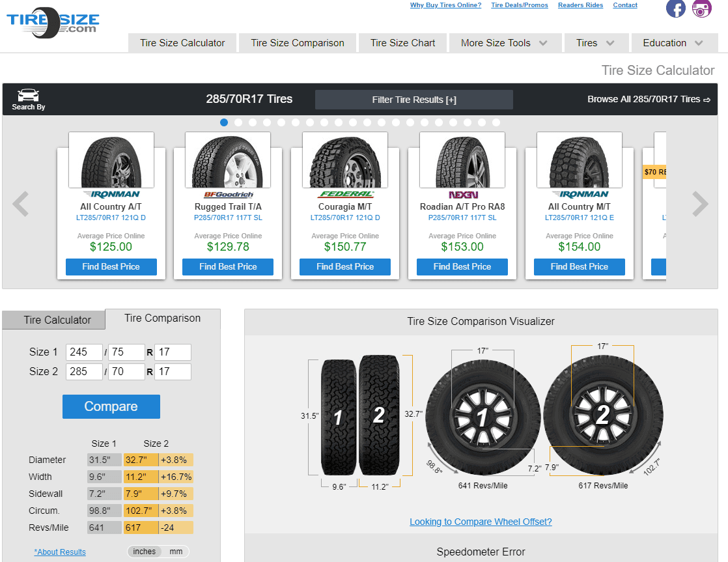The height and width of the screenshot is (562, 728).
Task: Click Size 1 width field 245
Action: [x=84, y=352]
